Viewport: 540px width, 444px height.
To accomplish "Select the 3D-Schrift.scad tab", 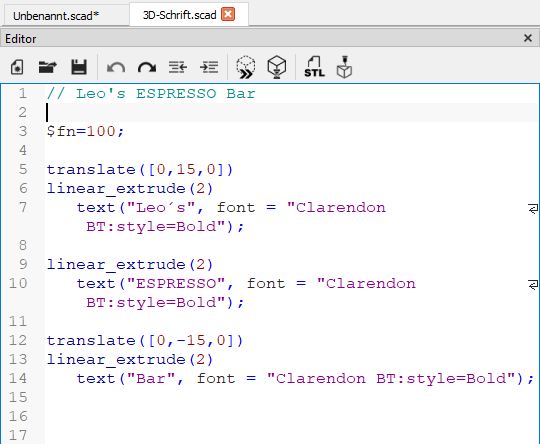I will [179, 15].
